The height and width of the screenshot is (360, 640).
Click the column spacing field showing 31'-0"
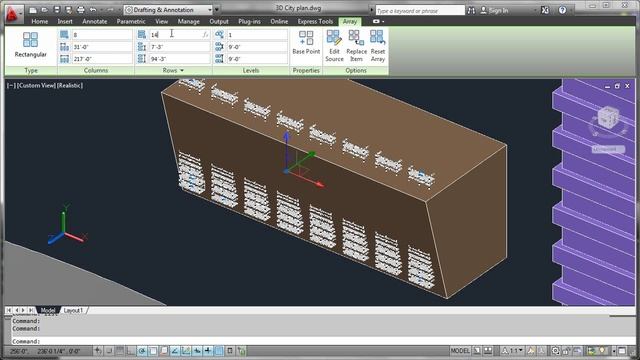(102, 47)
